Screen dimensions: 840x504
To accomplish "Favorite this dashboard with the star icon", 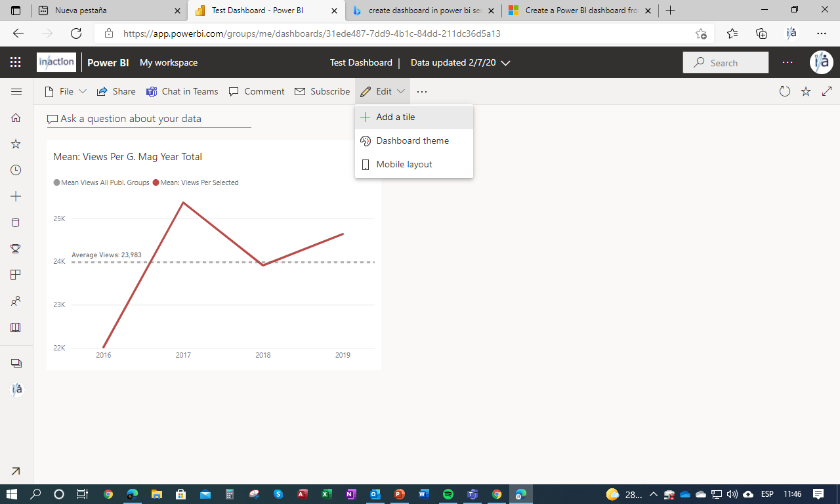I will click(x=806, y=91).
